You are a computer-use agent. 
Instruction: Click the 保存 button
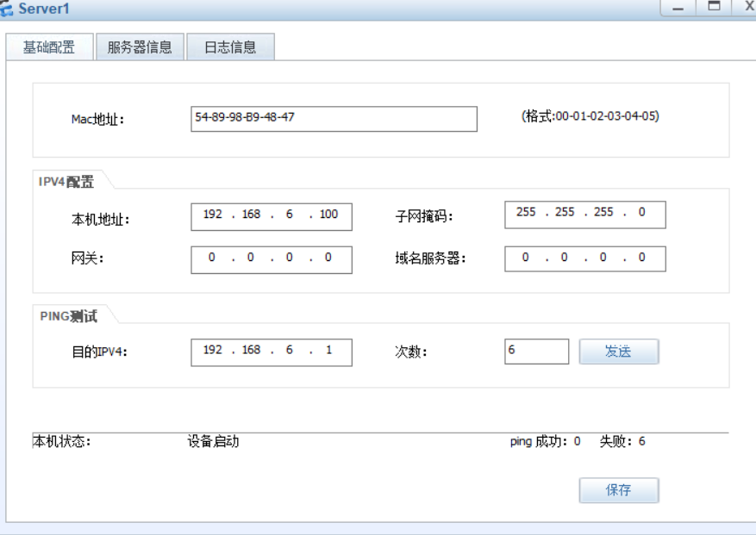coord(619,490)
